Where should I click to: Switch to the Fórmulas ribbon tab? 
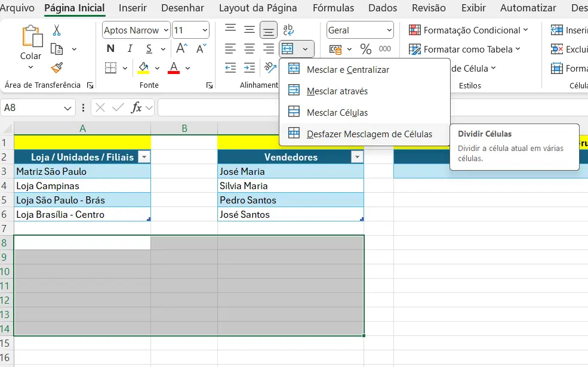(333, 8)
